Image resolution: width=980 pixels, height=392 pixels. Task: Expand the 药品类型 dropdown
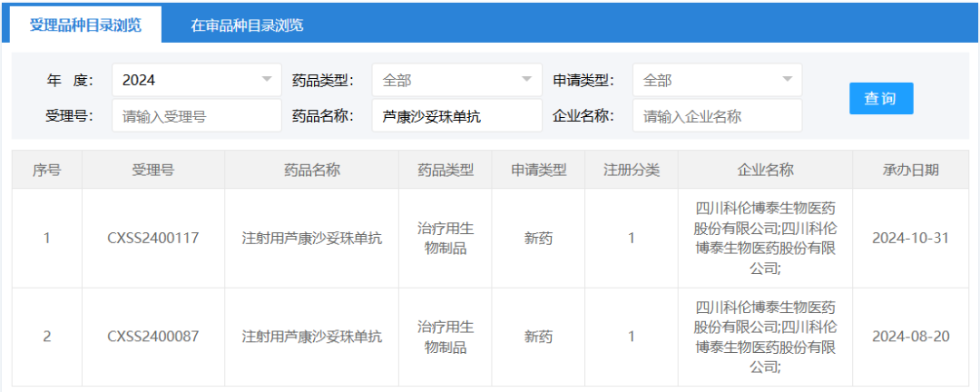(456, 80)
